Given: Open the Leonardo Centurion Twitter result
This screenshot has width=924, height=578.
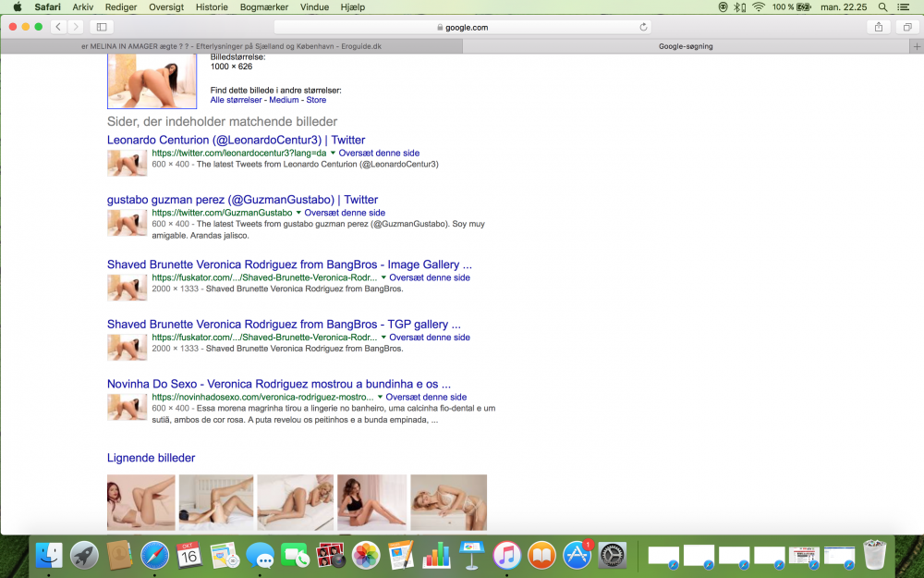Looking at the screenshot, I should (236, 140).
